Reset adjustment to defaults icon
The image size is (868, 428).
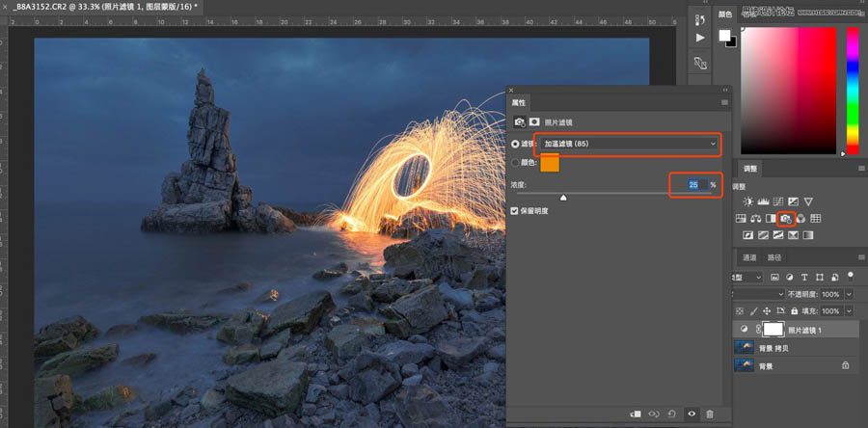[671, 414]
